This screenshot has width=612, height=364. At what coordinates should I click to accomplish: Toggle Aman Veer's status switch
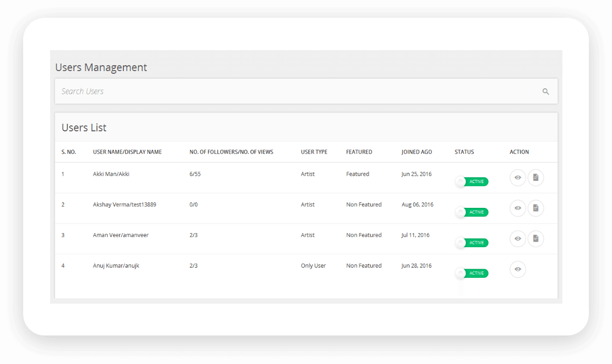click(x=472, y=242)
